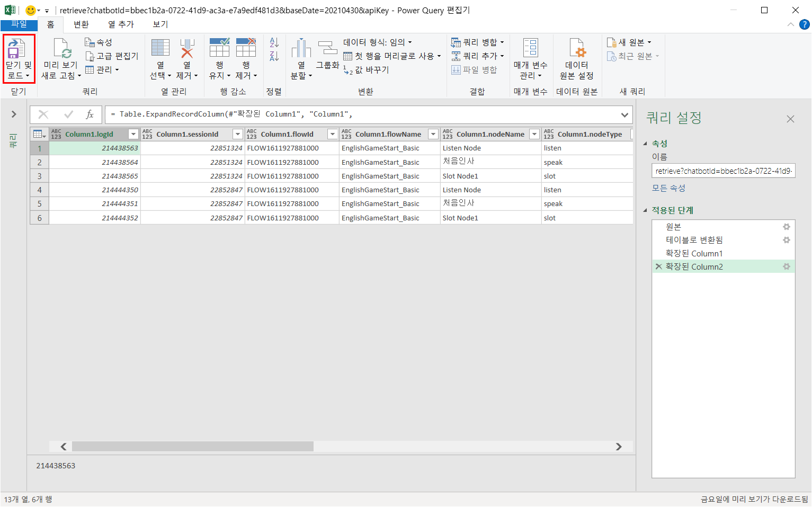
Task: Select the Column1.flowName column header
Action: coord(389,134)
